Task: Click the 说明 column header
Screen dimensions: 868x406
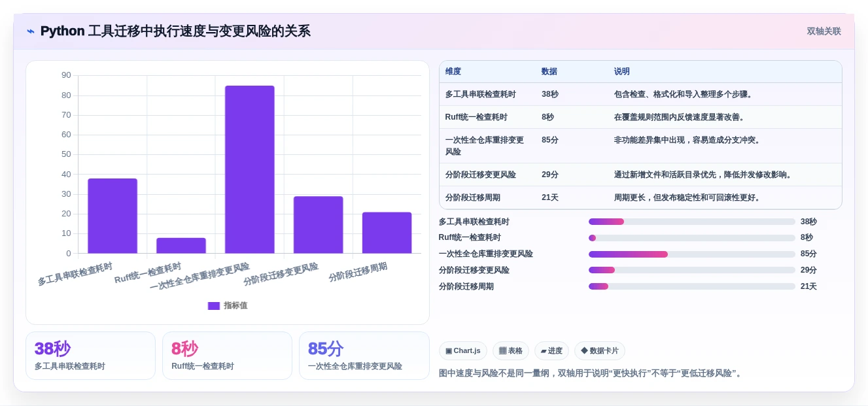Action: pyautogui.click(x=622, y=72)
